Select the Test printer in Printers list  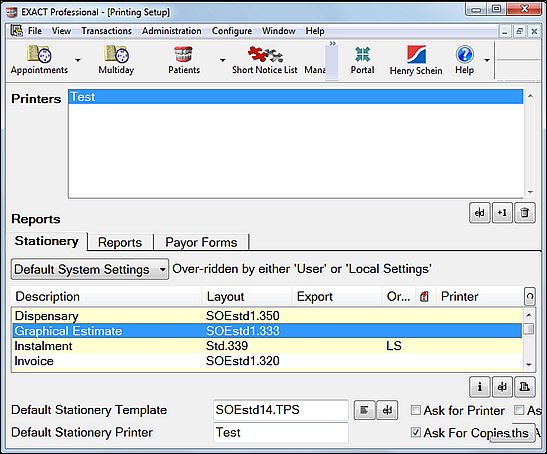(296, 97)
